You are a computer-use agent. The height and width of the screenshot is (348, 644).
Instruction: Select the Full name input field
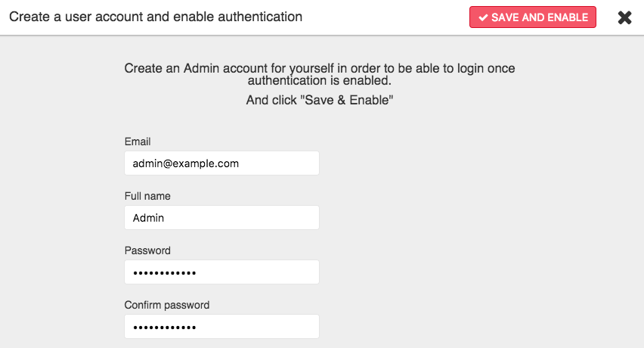click(x=221, y=217)
